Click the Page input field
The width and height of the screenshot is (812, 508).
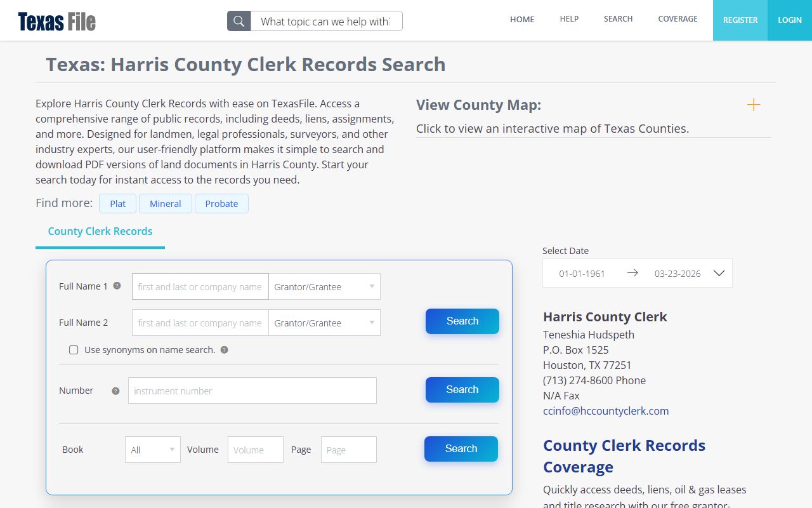349,450
